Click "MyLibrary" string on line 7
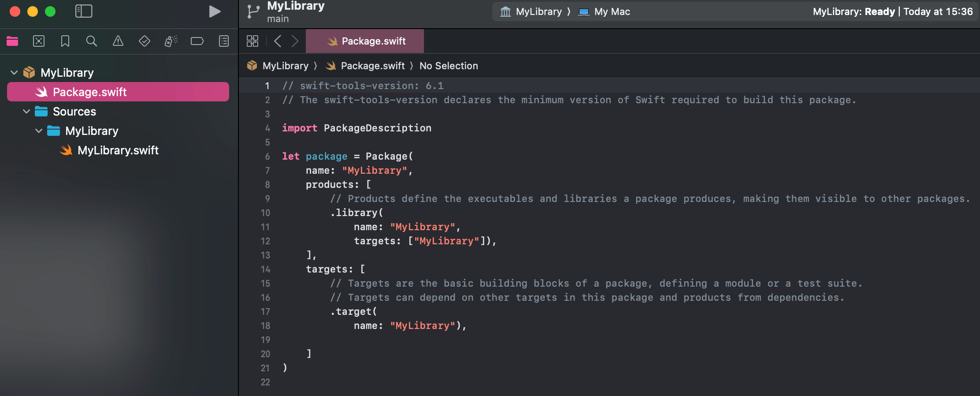This screenshot has height=396, width=980. [375, 170]
